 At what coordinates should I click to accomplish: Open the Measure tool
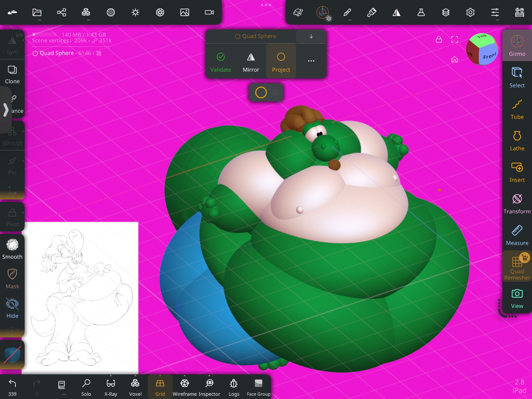[517, 235]
